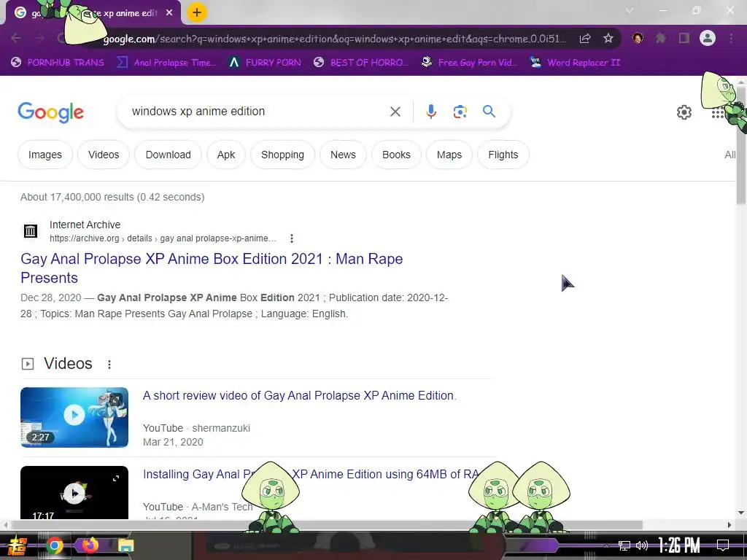Clear the search query with the X
The height and width of the screenshot is (560, 747).
coord(395,112)
